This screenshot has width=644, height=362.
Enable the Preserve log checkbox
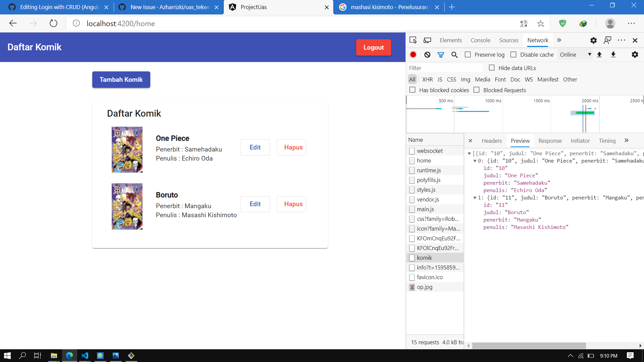click(x=468, y=55)
